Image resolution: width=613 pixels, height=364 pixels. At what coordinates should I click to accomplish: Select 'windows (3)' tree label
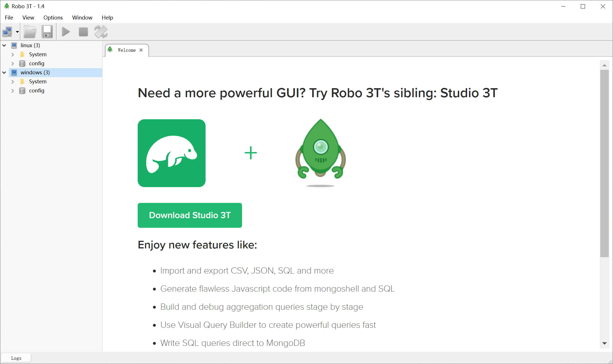tap(35, 72)
